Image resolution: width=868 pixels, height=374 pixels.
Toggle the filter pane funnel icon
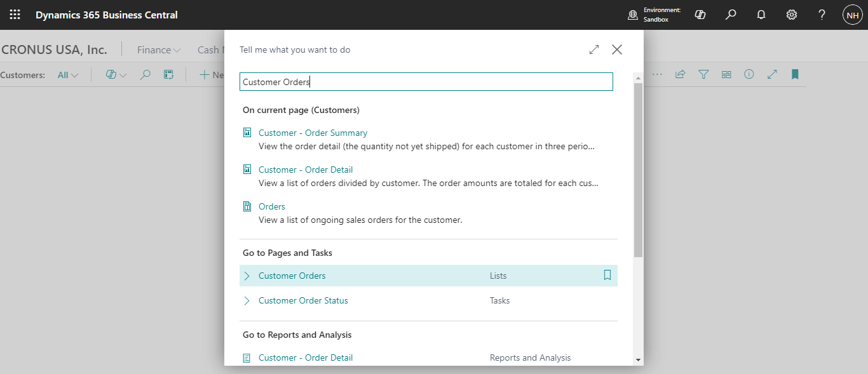[703, 74]
